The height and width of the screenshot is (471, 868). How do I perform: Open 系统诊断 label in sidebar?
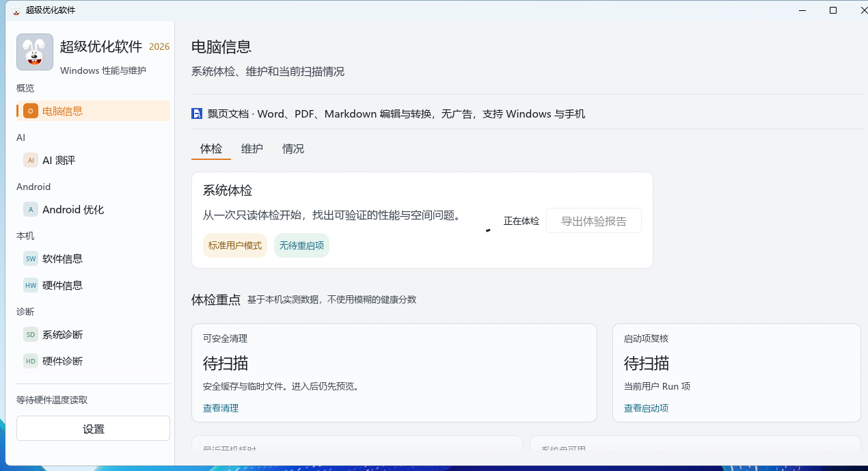62,334
